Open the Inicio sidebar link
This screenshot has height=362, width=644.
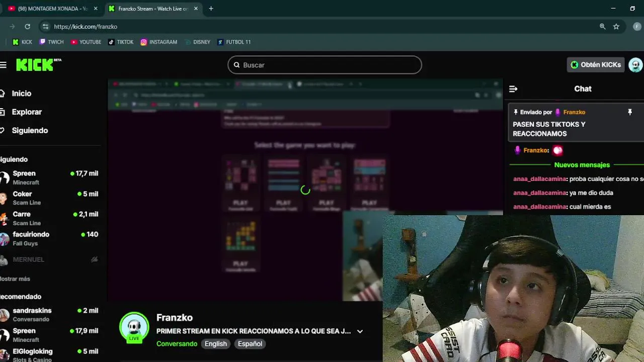coord(21,94)
